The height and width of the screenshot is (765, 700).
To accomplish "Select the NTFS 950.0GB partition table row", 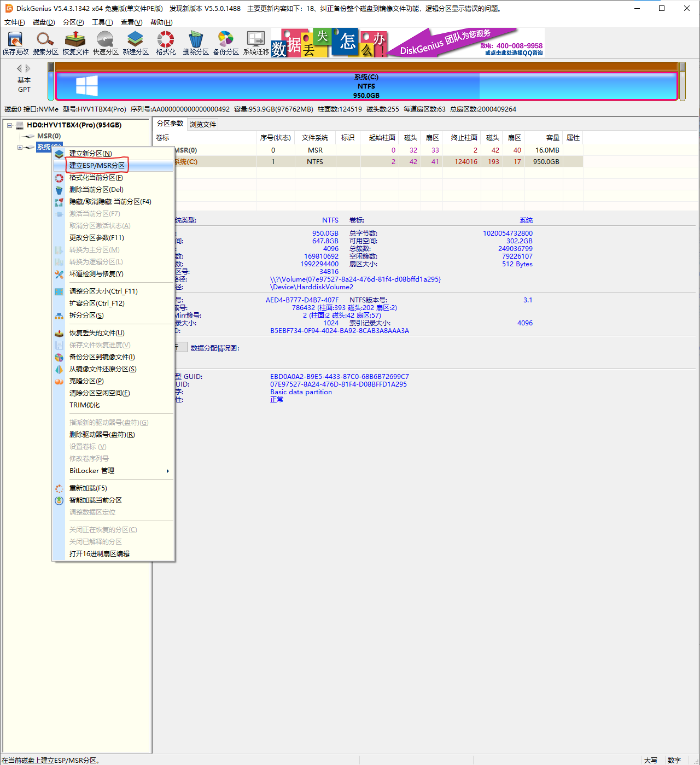I will (367, 162).
